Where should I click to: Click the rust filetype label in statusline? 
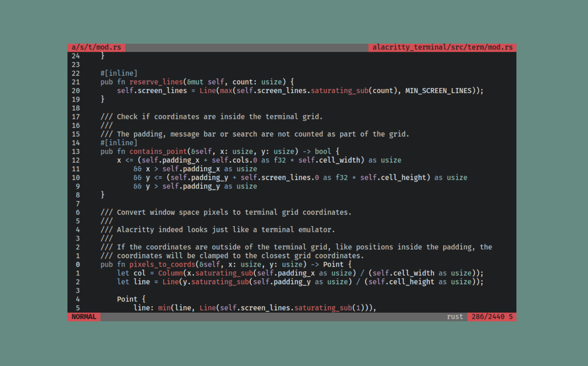point(455,317)
